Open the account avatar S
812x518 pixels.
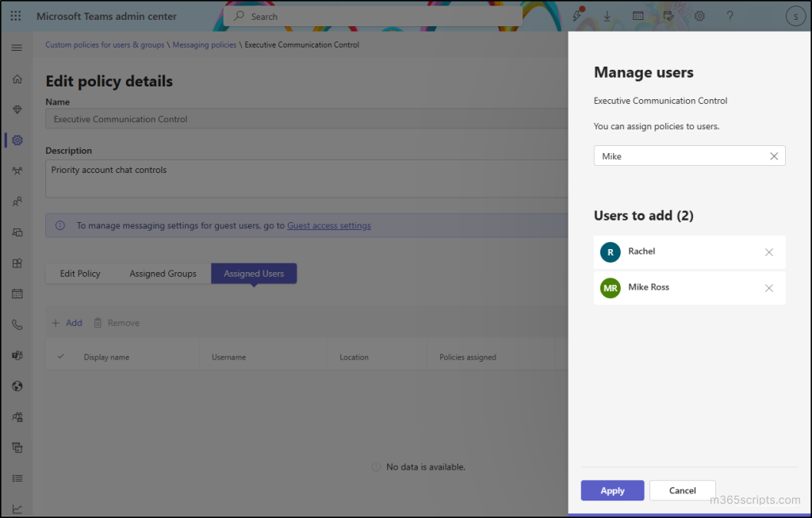point(795,16)
